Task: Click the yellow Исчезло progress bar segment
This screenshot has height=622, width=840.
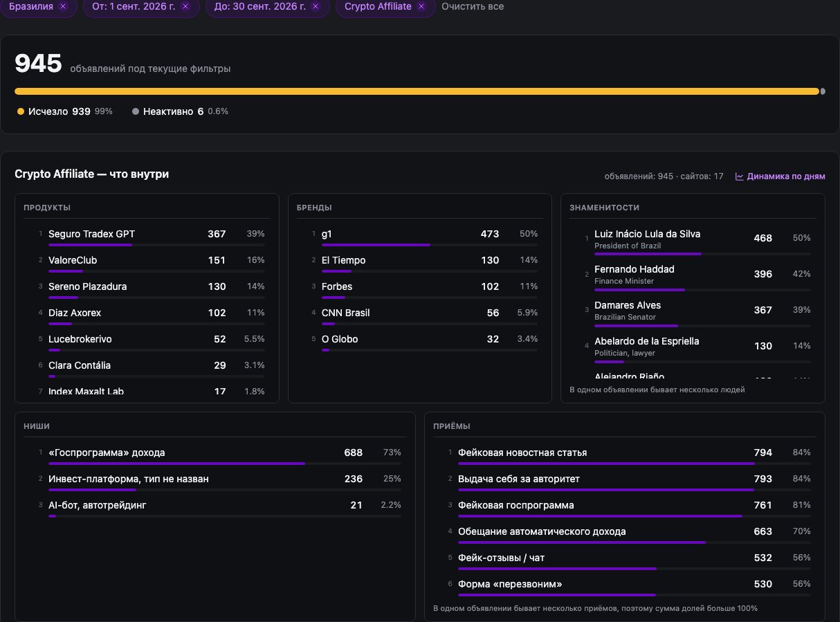Action: point(417,91)
